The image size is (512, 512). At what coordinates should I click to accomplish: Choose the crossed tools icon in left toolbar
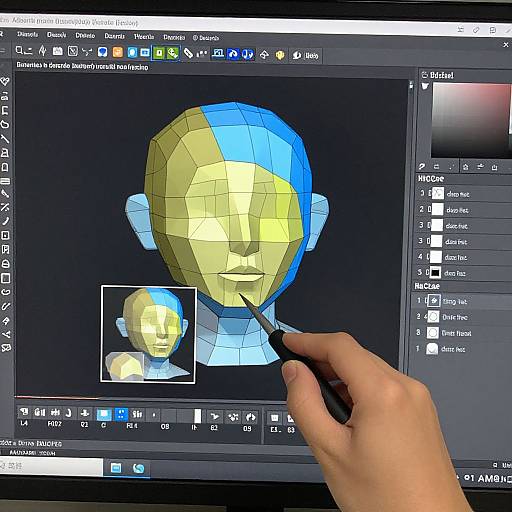coord(5,207)
